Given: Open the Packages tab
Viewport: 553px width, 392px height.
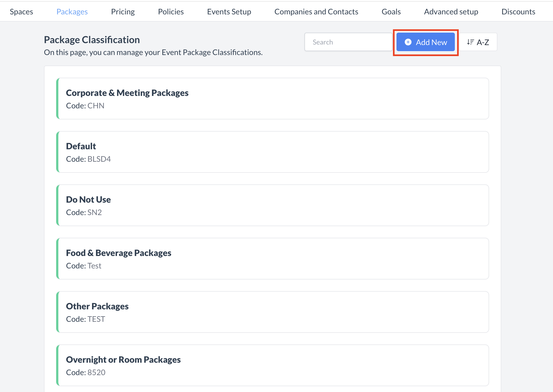Looking at the screenshot, I should 72,11.
